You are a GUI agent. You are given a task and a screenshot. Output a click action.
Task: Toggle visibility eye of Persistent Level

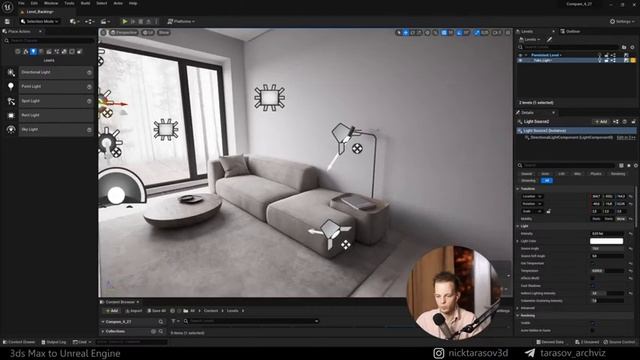point(520,55)
